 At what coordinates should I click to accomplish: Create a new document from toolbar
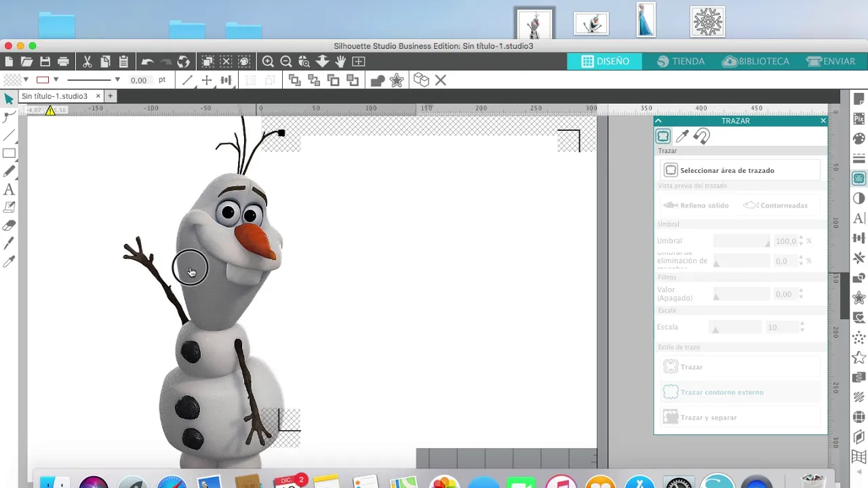click(x=9, y=62)
